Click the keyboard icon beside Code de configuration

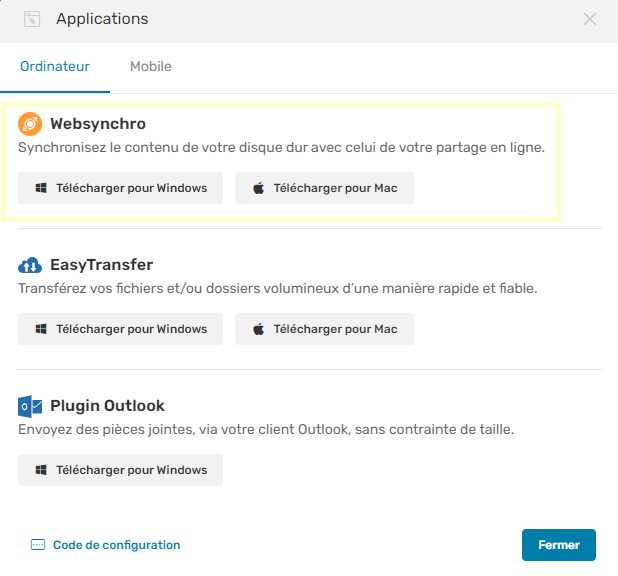38,544
